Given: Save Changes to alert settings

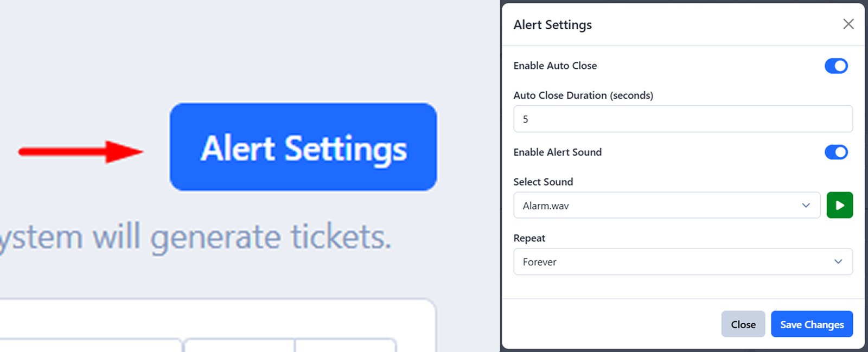Looking at the screenshot, I should coord(812,324).
